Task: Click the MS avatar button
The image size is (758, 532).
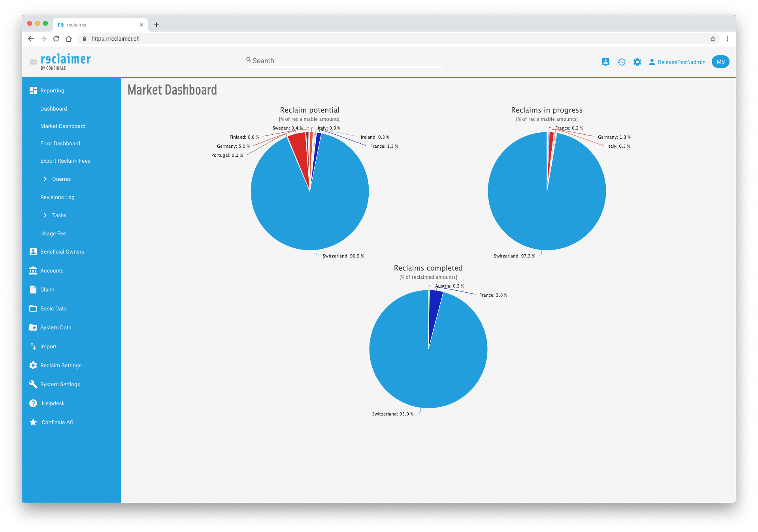Action: pos(720,62)
